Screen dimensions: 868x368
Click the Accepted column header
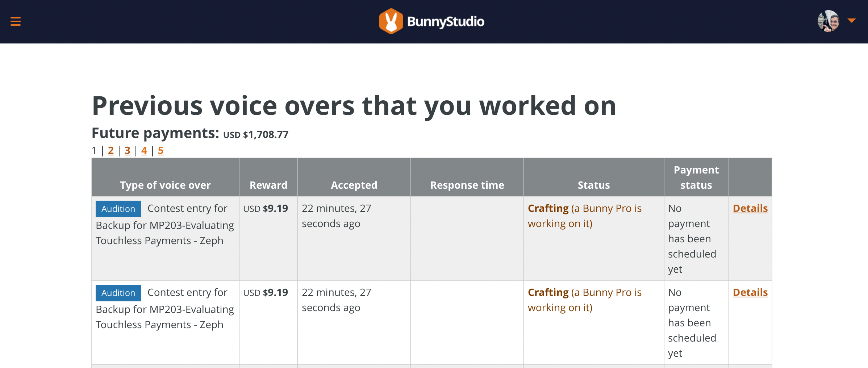(x=354, y=185)
